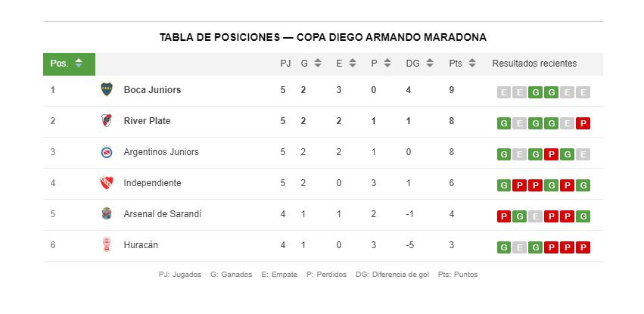644x314 pixels.
Task: Click the PJ column header
Action: [285, 64]
